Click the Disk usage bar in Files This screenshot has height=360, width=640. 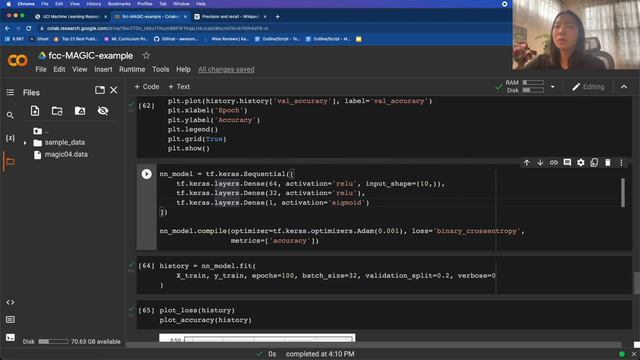53,342
